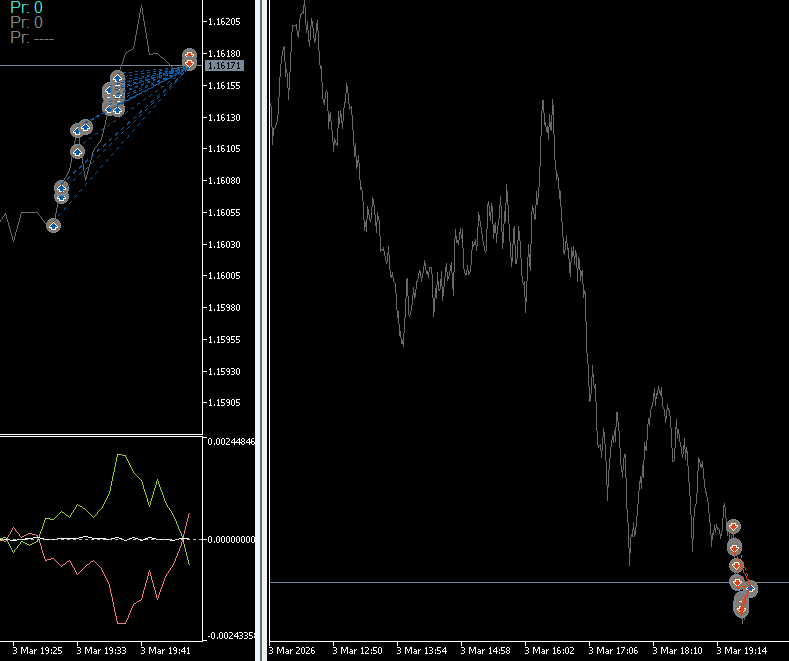Screen dimensions: 789x661
Task: Click the cyan 'Pr: 0' label
Action: point(27,8)
